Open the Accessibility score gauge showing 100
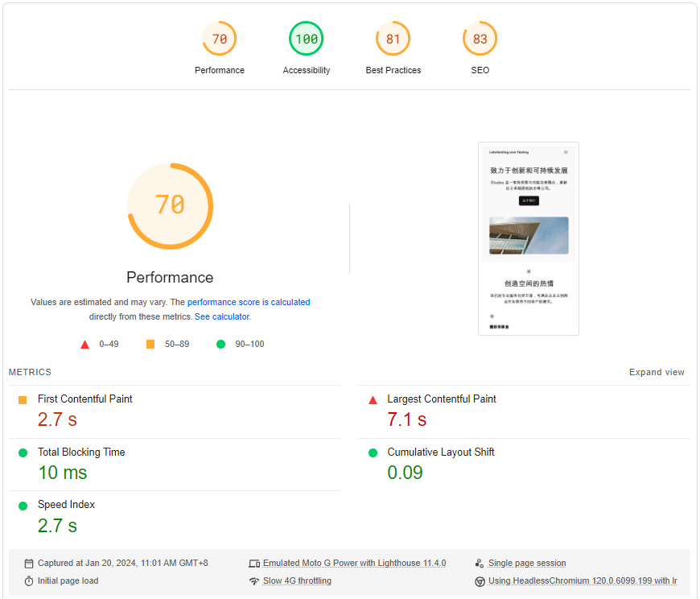Screen dimensions: 700x599 click(x=307, y=39)
